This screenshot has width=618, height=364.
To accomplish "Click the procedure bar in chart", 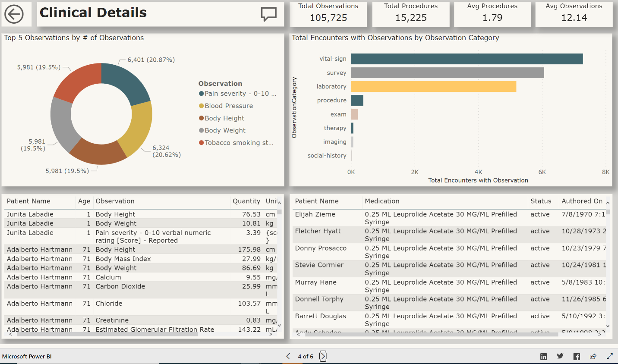I will [x=357, y=100].
